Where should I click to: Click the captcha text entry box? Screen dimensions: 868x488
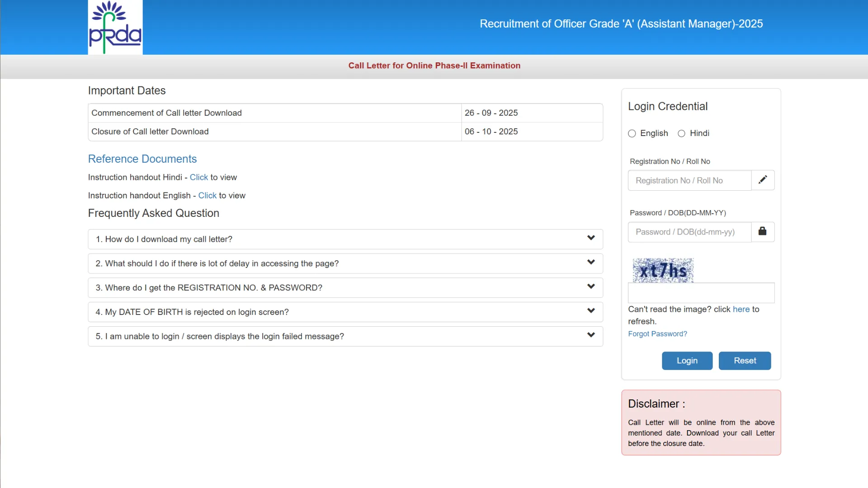[701, 293]
